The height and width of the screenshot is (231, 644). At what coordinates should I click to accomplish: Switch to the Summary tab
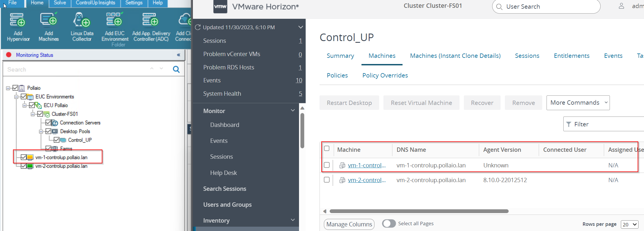340,56
